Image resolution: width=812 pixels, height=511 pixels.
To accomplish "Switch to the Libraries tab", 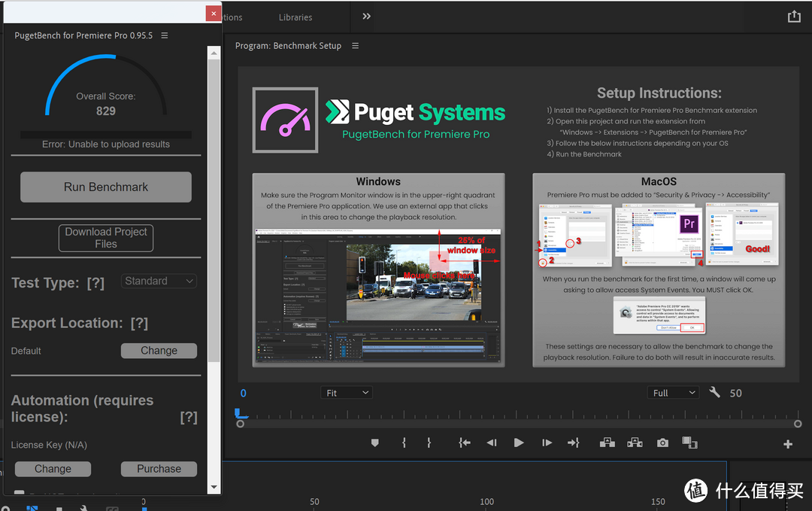I will [x=295, y=17].
